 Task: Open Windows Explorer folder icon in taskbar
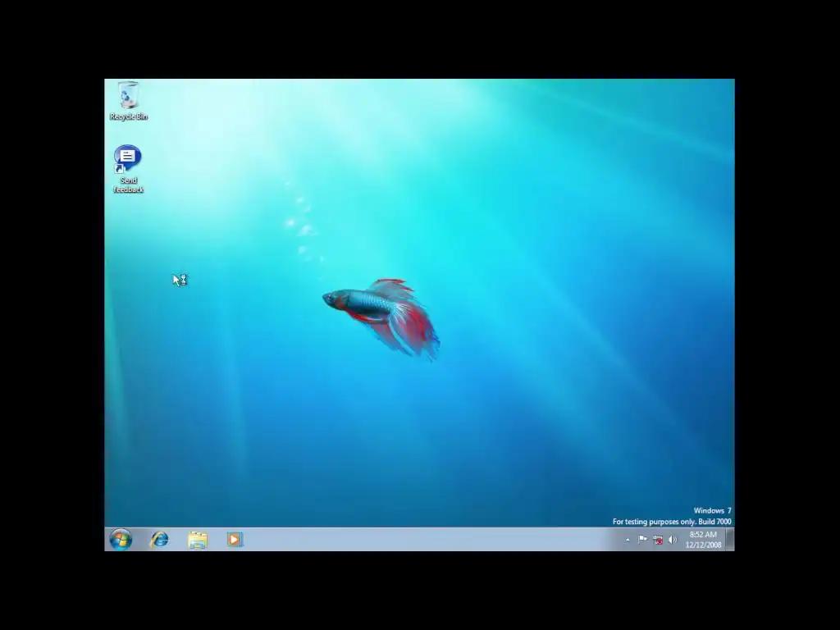point(197,540)
